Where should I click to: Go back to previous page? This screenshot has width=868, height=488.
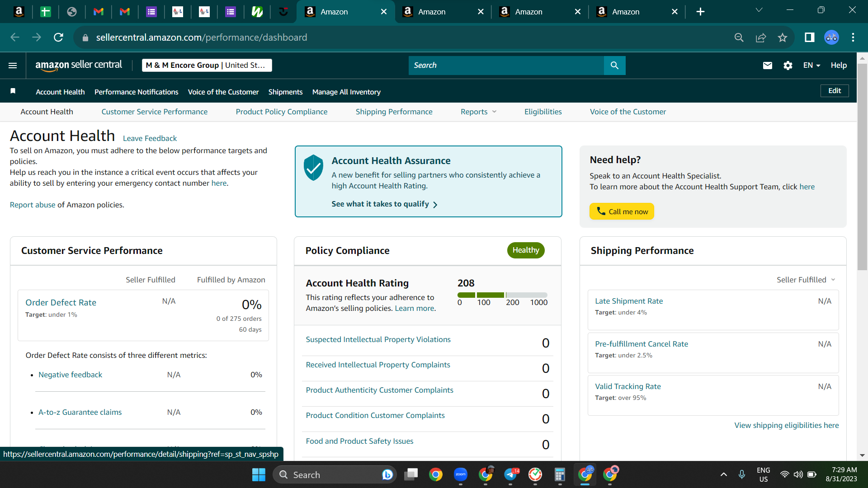[x=15, y=38]
